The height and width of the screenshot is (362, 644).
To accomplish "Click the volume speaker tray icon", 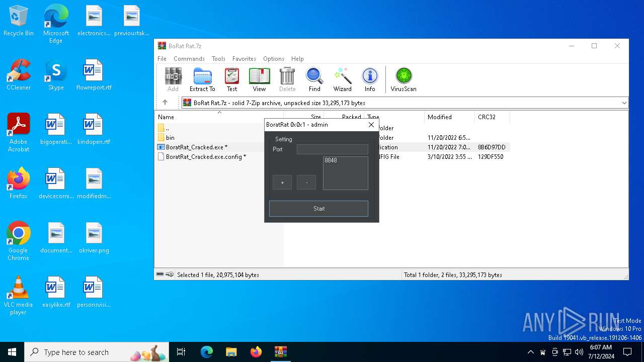I will [x=579, y=352].
